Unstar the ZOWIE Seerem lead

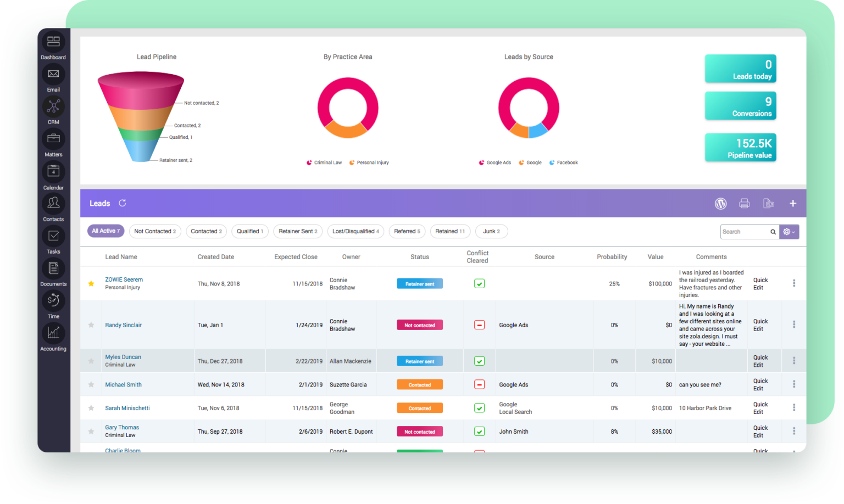tap(91, 283)
